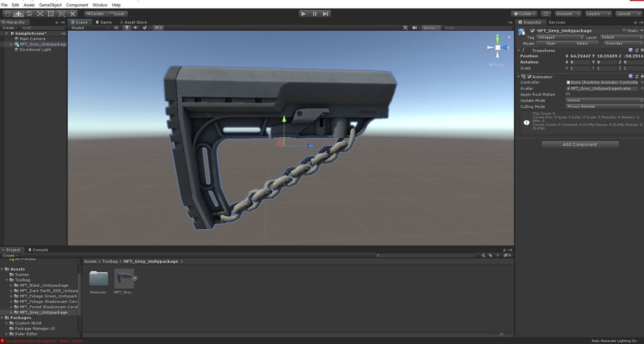
Task: Open the Layout dropdown
Action: tap(628, 14)
